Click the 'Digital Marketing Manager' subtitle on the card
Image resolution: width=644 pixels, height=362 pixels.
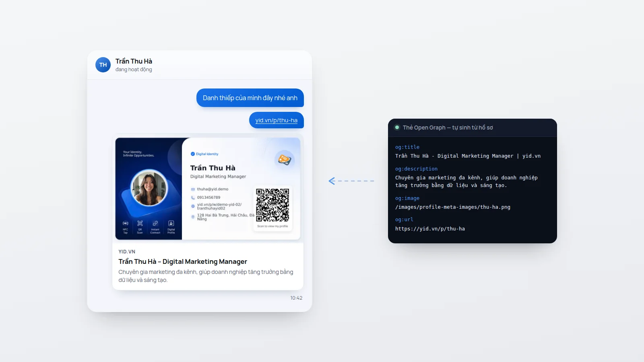pyautogui.click(x=218, y=177)
